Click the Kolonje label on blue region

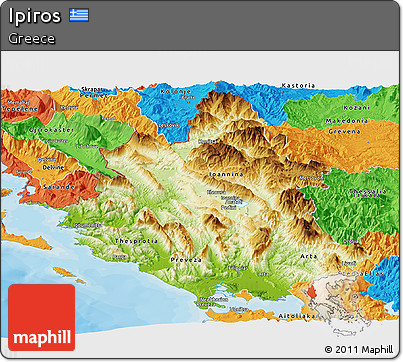176,91
